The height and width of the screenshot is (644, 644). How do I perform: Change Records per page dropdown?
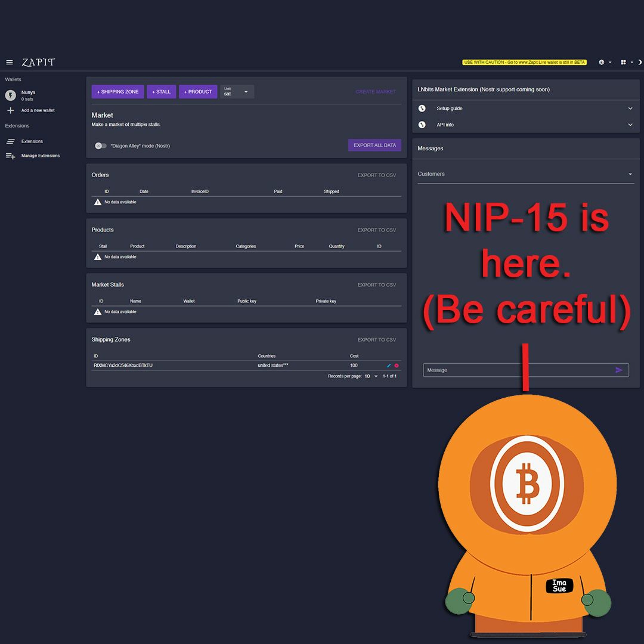(371, 376)
